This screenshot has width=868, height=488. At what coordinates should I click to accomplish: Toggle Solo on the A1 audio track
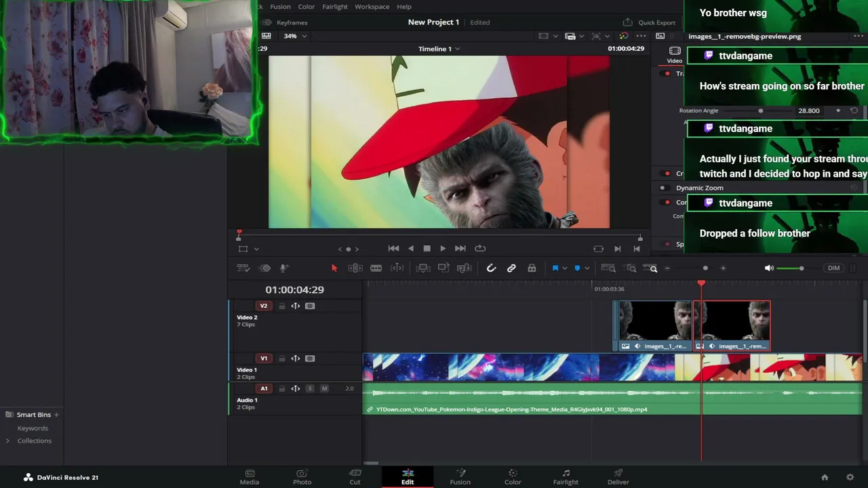coord(310,389)
